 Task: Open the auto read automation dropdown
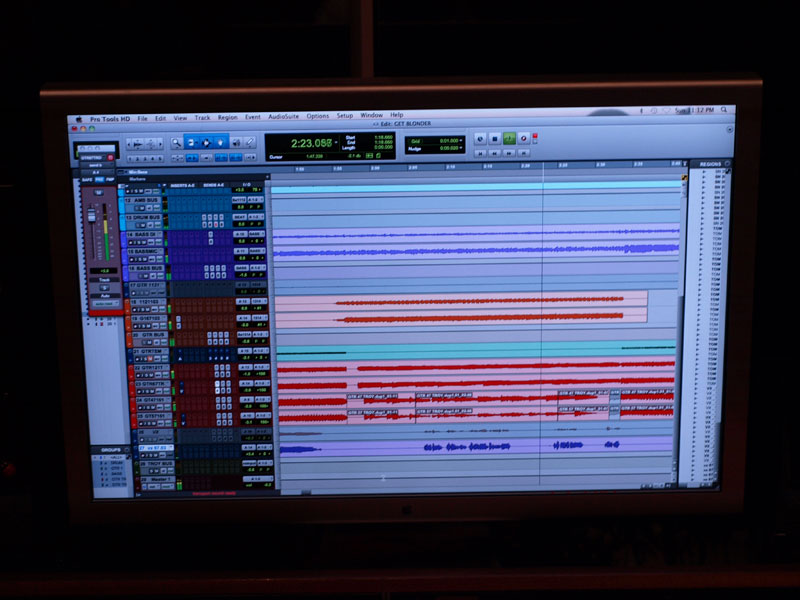pyautogui.click(x=105, y=304)
